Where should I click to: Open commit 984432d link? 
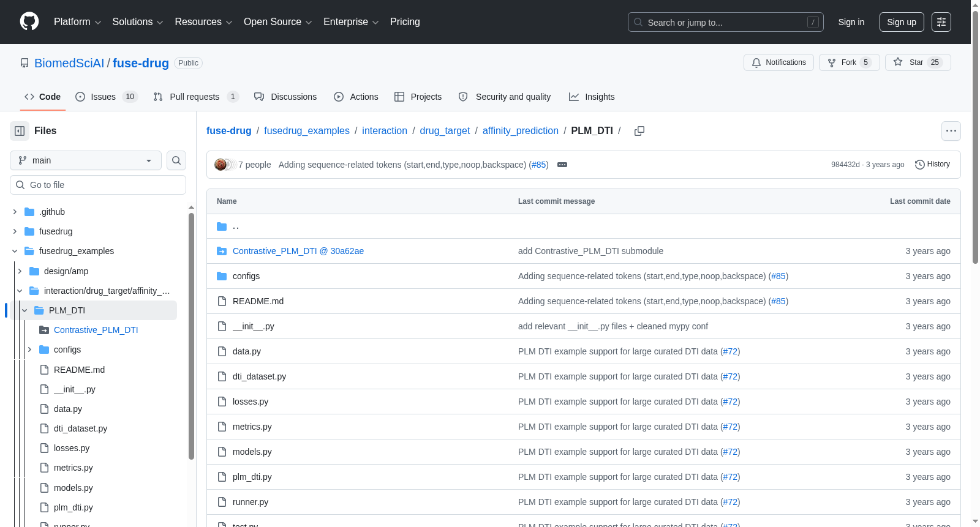click(845, 165)
